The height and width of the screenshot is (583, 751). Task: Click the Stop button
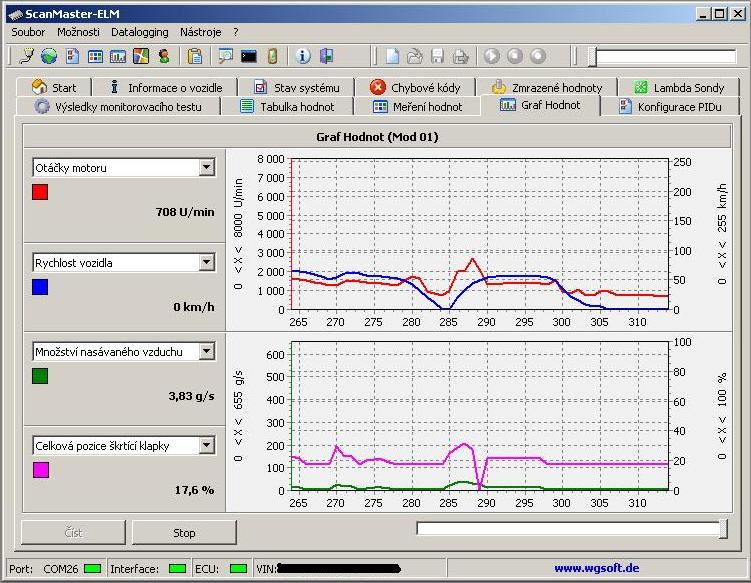pyautogui.click(x=184, y=533)
